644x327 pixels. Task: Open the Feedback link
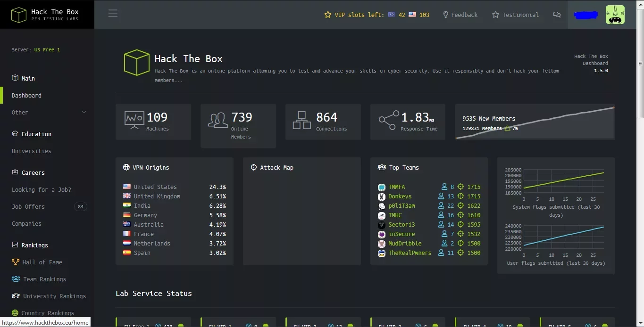460,15
